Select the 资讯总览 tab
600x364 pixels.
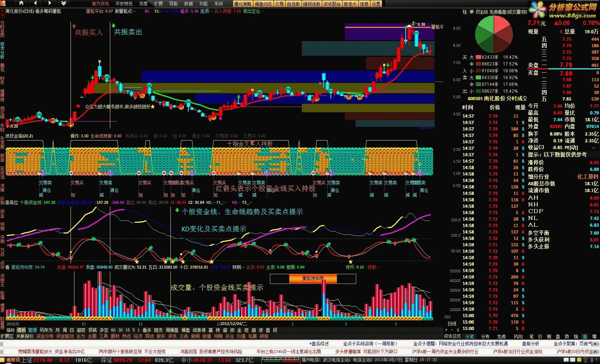pos(453,336)
